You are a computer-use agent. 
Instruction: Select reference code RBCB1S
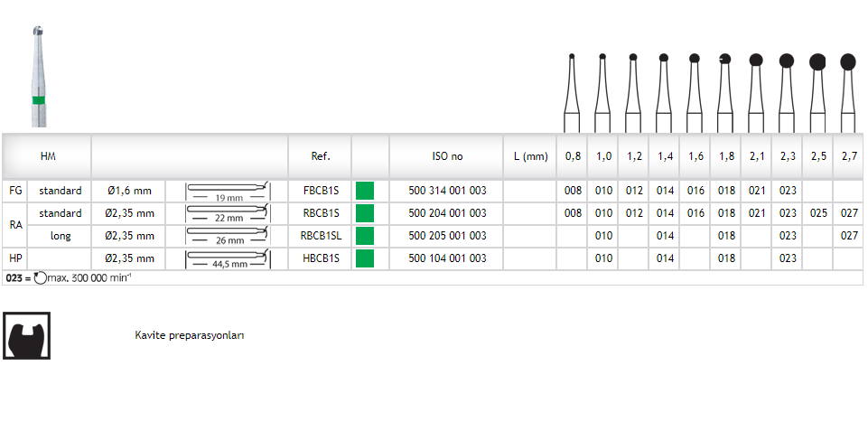(x=321, y=213)
